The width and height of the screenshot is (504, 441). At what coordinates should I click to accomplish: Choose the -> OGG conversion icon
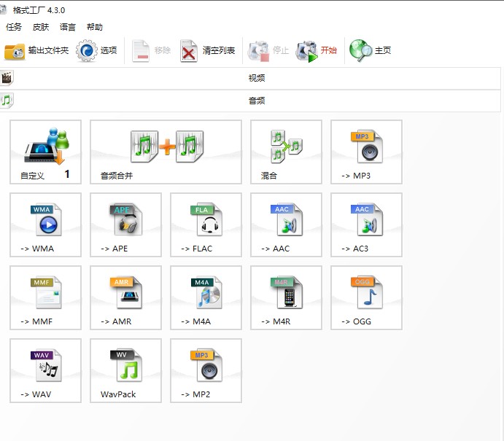pyautogui.click(x=366, y=297)
